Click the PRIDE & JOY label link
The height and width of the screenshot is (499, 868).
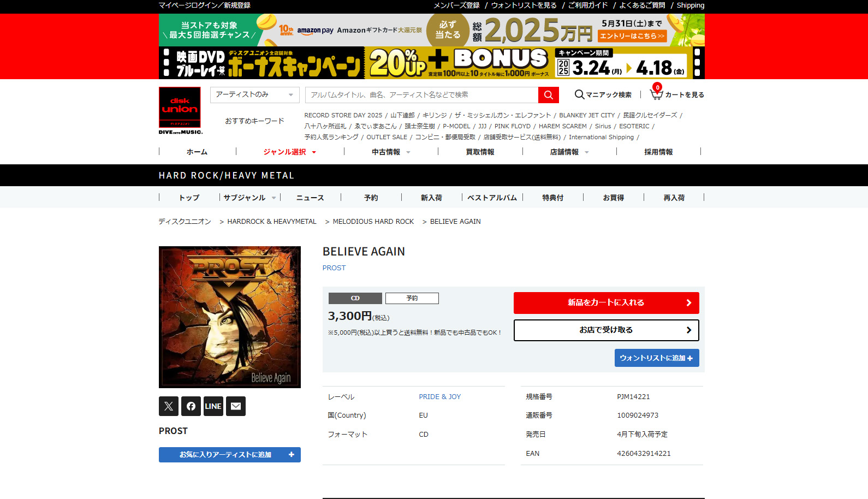[x=440, y=397]
